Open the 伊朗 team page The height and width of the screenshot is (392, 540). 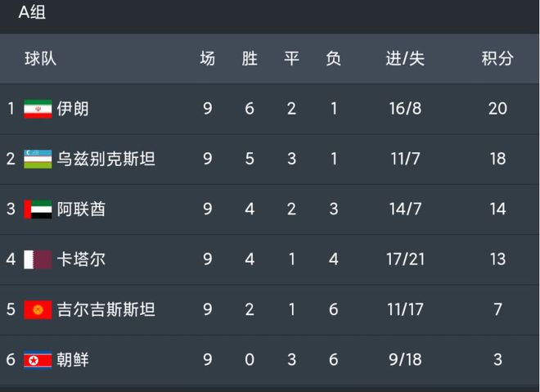pos(73,109)
